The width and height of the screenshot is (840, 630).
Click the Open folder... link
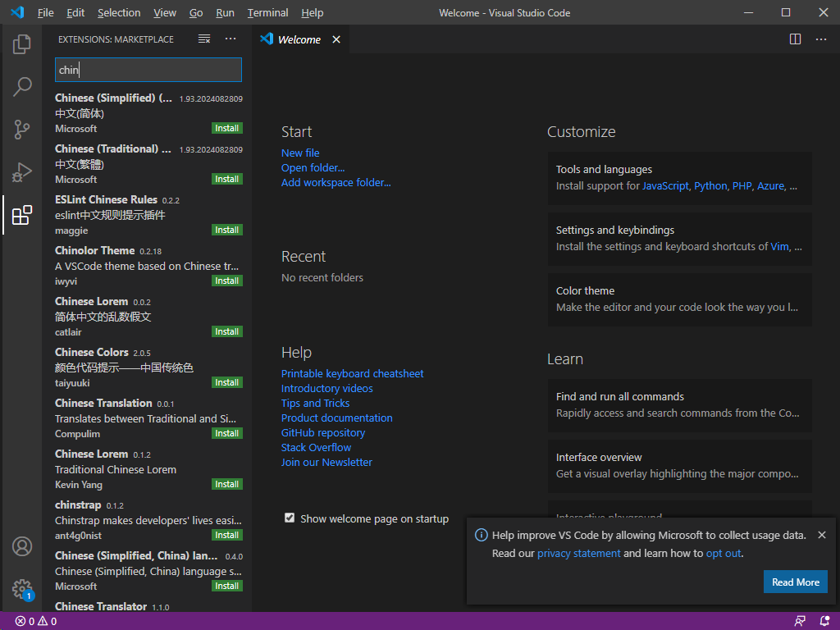(313, 167)
